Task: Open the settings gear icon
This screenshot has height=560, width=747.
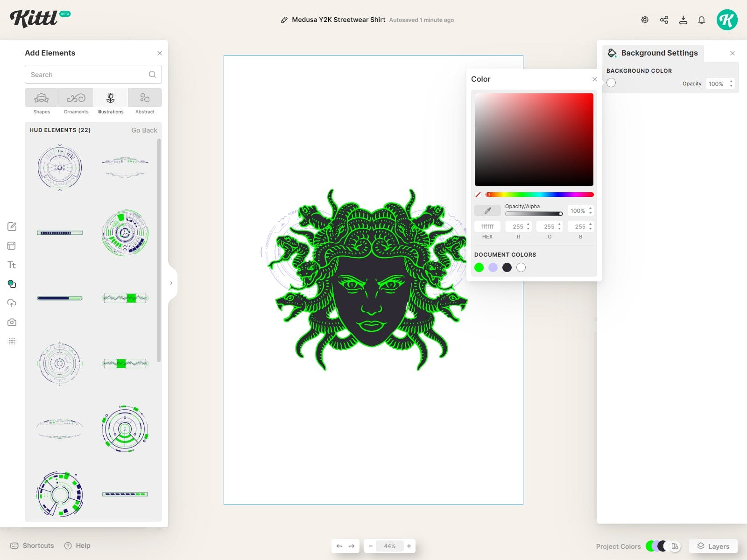Action: (645, 20)
